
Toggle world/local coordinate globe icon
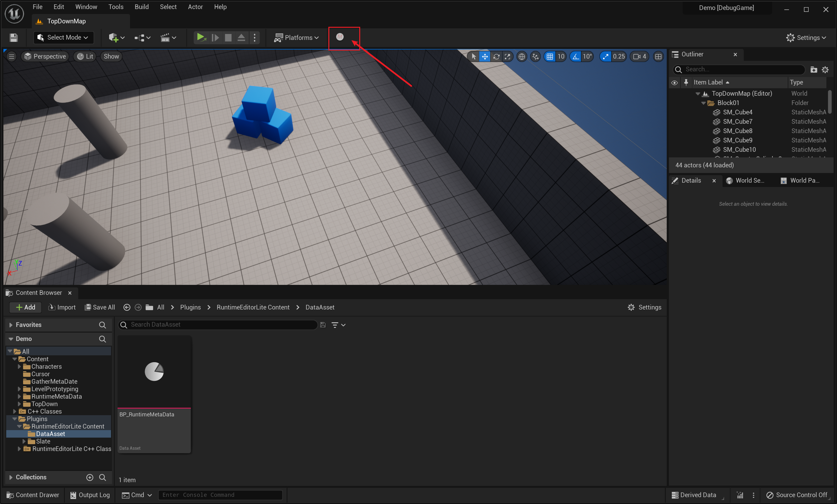click(522, 56)
